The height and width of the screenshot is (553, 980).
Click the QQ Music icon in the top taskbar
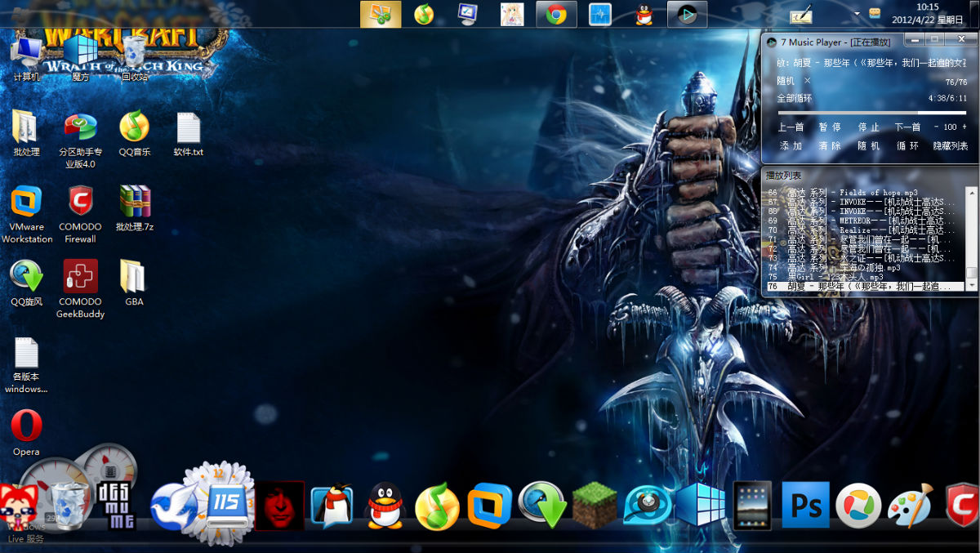coord(423,14)
